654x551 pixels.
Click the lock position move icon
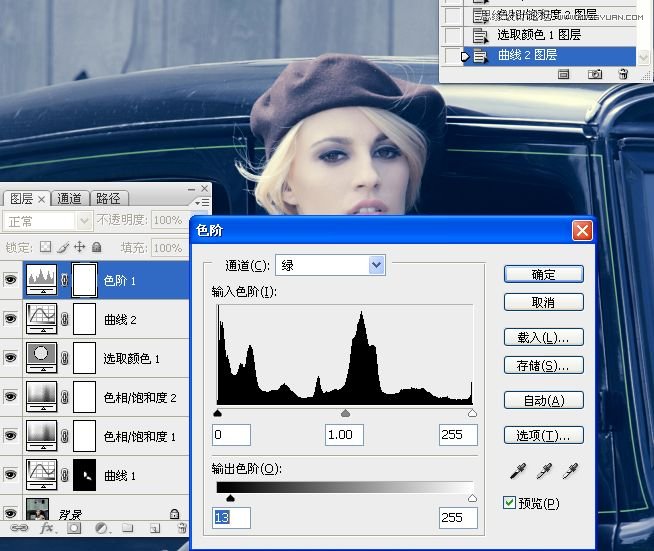pyautogui.click(x=78, y=247)
